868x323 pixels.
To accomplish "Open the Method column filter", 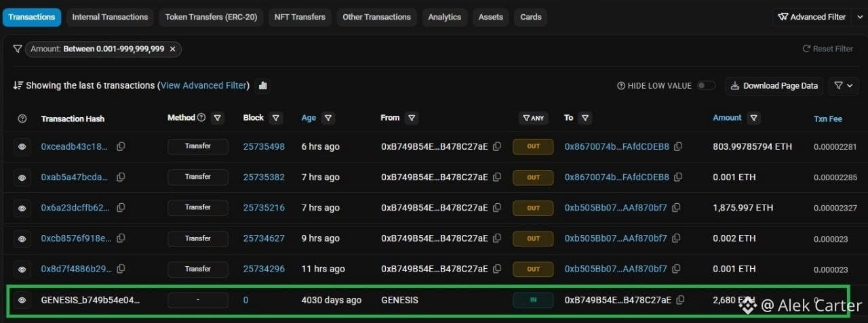I will pos(218,118).
